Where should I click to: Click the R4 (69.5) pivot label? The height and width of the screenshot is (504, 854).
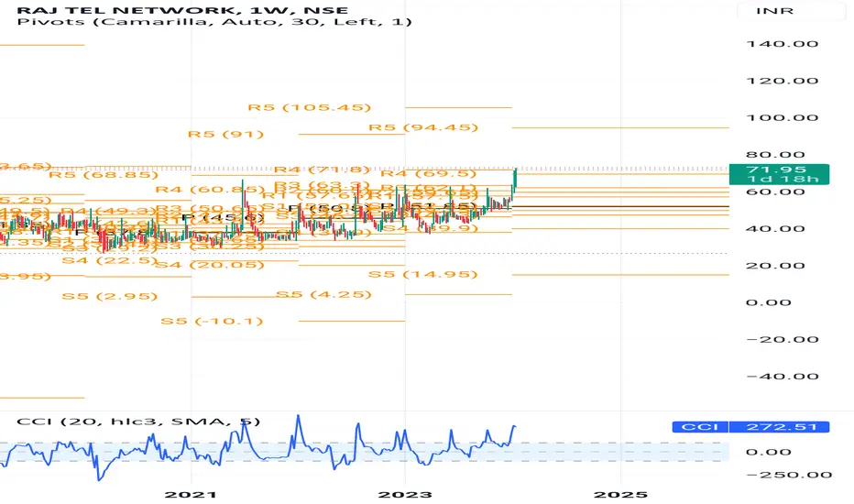coord(429,174)
